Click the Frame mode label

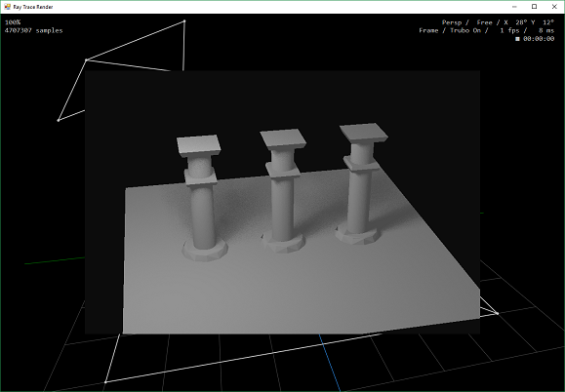(x=428, y=30)
